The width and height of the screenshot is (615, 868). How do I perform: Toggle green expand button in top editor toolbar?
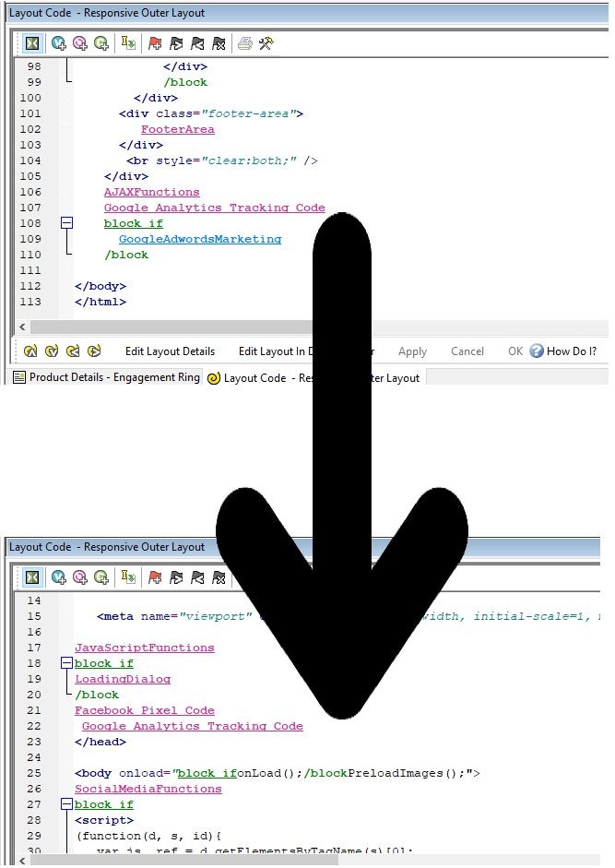pyautogui.click(x=32, y=43)
